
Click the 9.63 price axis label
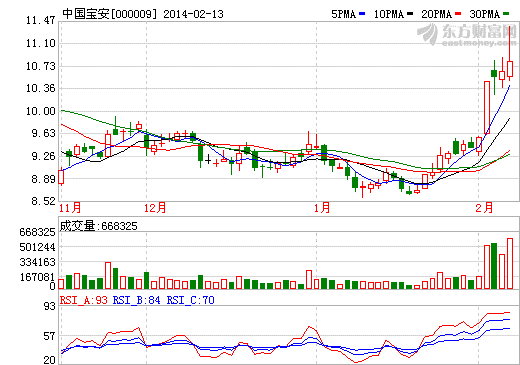tap(43, 133)
